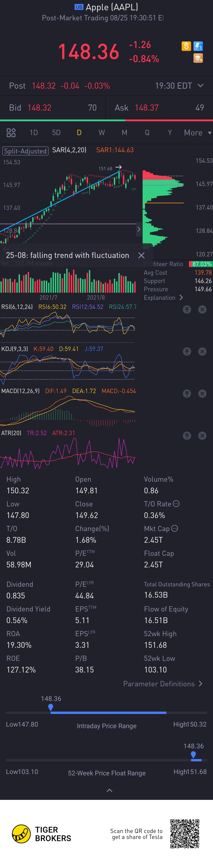Tap the bid/ask ratio bar
Viewport: 213px width, 868px height.
106,120
